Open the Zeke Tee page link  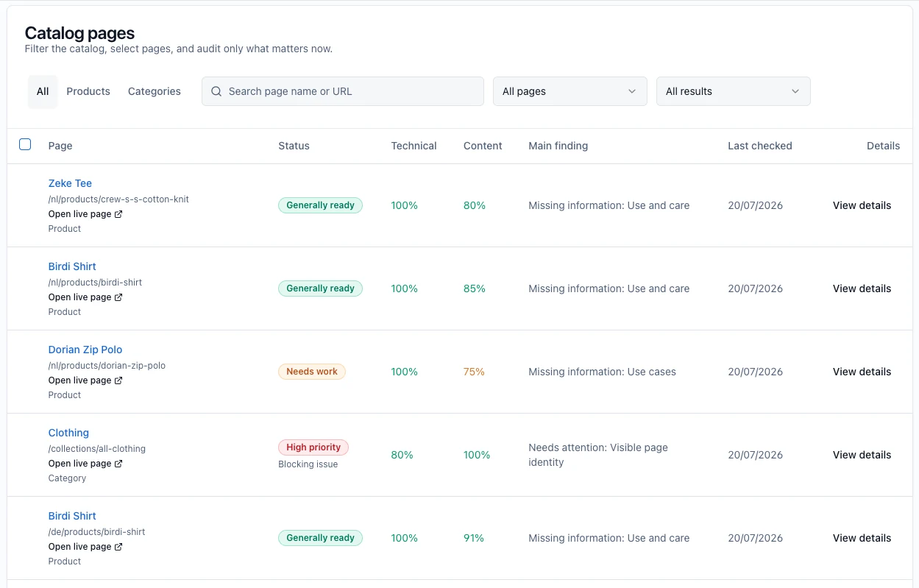tap(70, 183)
